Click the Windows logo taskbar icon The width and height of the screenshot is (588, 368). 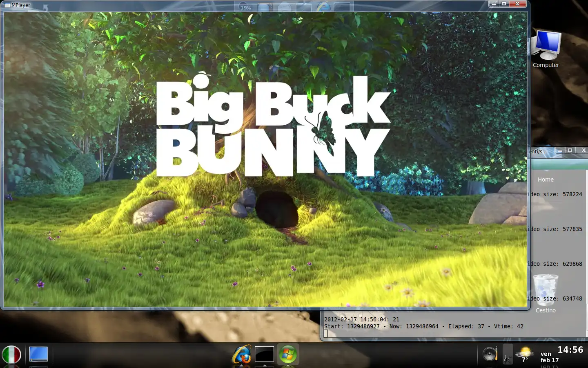point(288,355)
